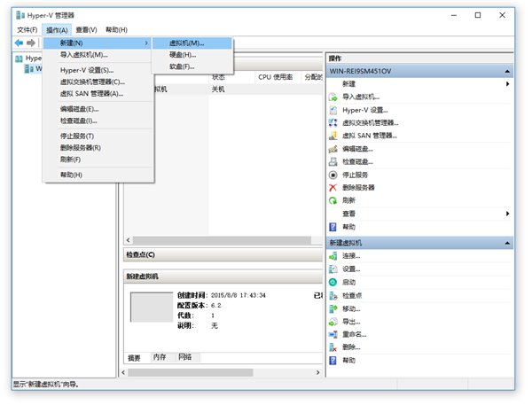Switch to the 网络 tab

coord(186,357)
